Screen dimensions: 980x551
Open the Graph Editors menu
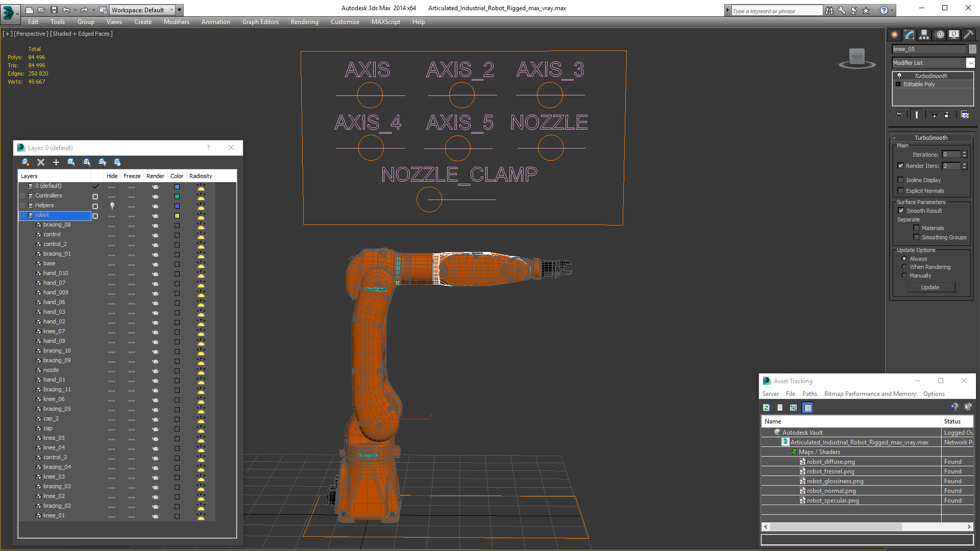[x=260, y=22]
